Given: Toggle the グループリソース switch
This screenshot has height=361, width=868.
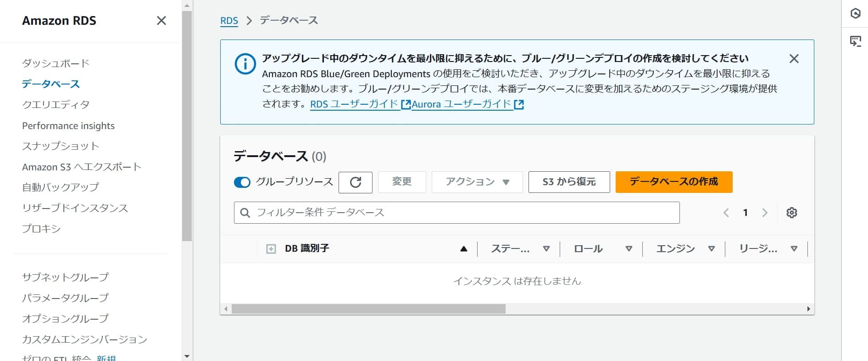Looking at the screenshot, I should (x=242, y=182).
